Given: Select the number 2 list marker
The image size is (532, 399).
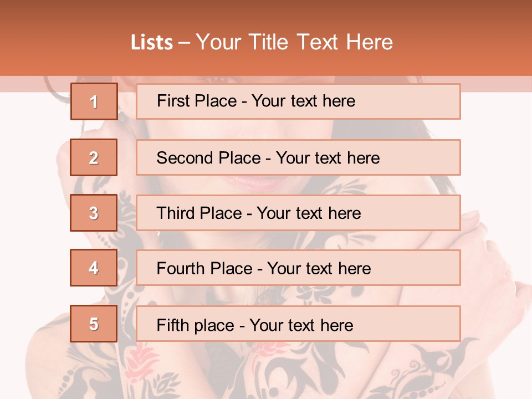Looking at the screenshot, I should pyautogui.click(x=94, y=157).
